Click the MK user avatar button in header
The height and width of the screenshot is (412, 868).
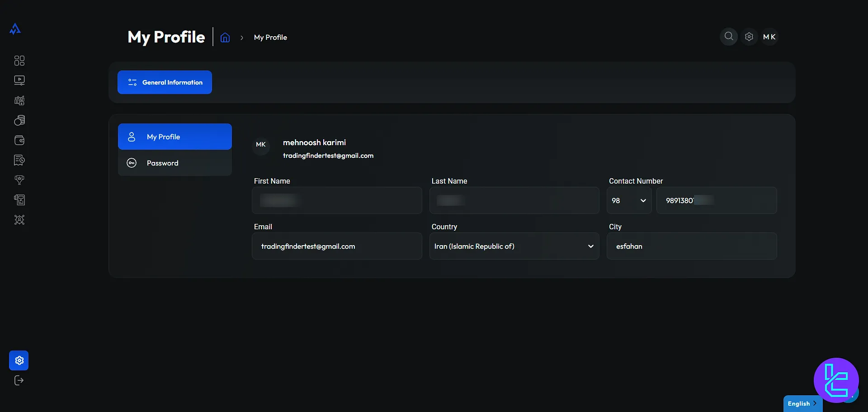point(769,37)
